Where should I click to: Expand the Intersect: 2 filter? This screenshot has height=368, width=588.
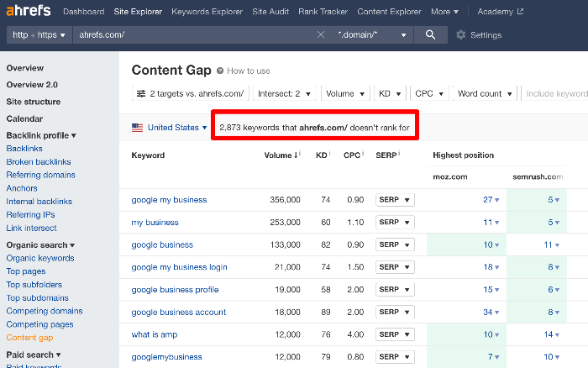(x=285, y=94)
